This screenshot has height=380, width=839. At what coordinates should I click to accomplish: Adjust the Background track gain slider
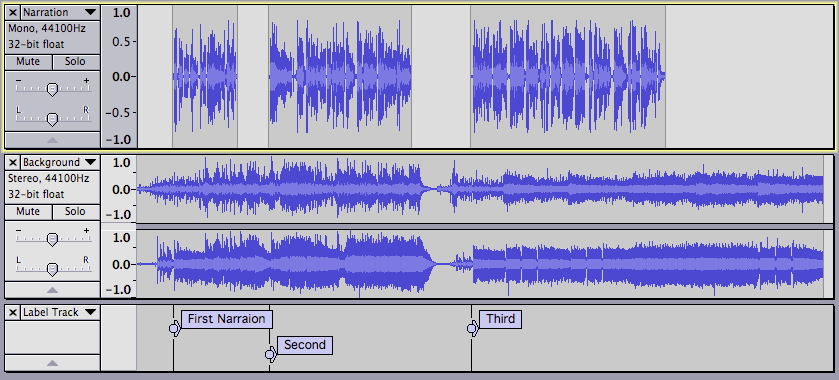click(x=52, y=239)
